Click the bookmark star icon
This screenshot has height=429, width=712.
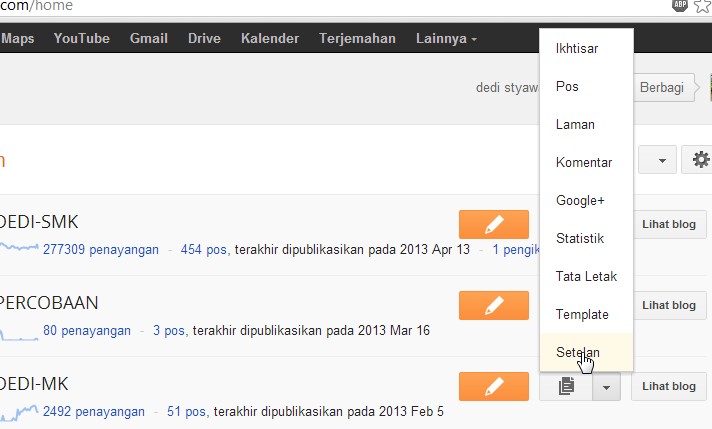coord(702,6)
